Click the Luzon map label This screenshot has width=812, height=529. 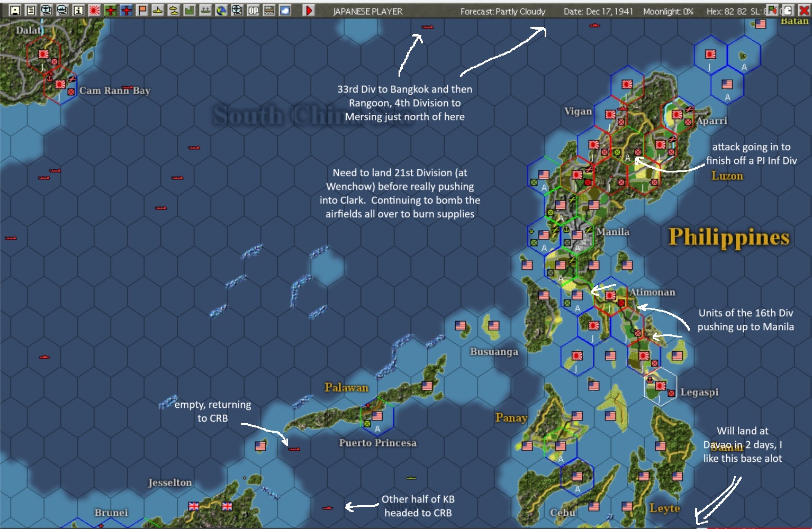pyautogui.click(x=727, y=176)
